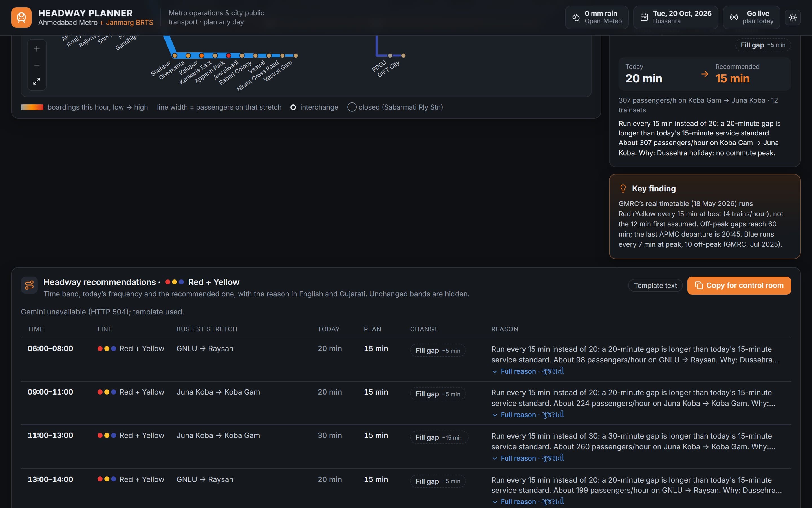Click the REASON column header

tap(505, 329)
